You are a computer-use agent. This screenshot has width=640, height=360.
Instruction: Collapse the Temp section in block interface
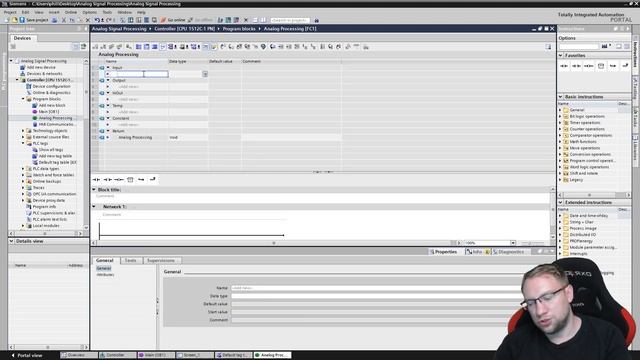coord(108,105)
